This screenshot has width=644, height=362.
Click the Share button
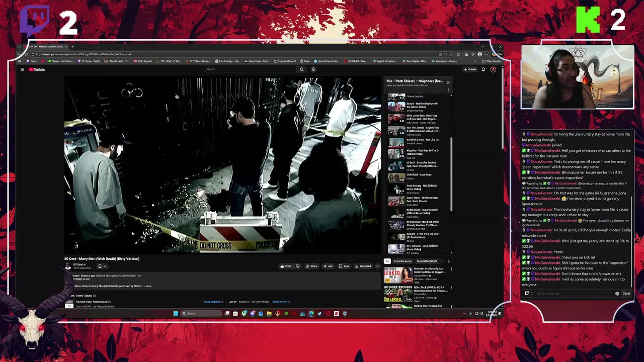click(311, 266)
